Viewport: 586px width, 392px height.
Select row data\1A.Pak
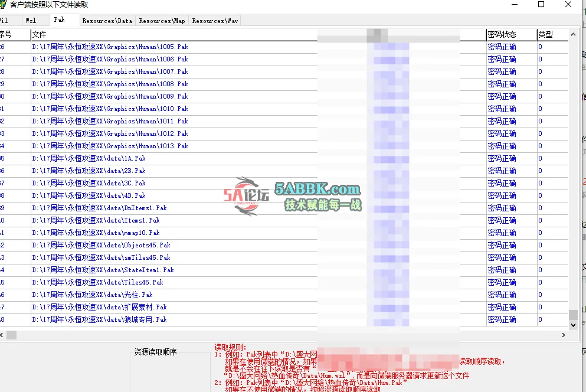[x=284, y=158]
